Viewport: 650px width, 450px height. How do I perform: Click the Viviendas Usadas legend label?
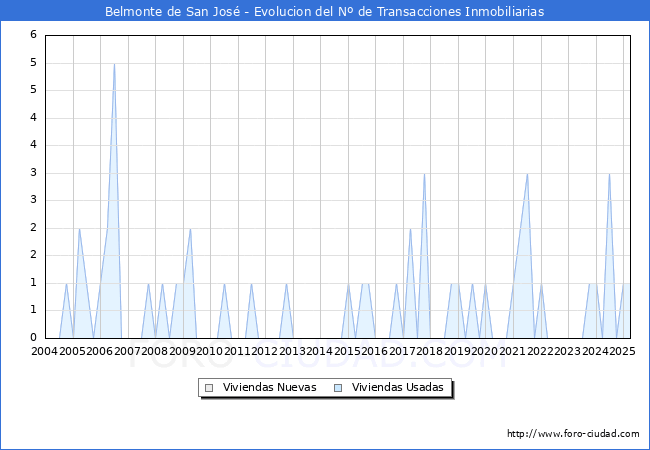tap(398, 387)
